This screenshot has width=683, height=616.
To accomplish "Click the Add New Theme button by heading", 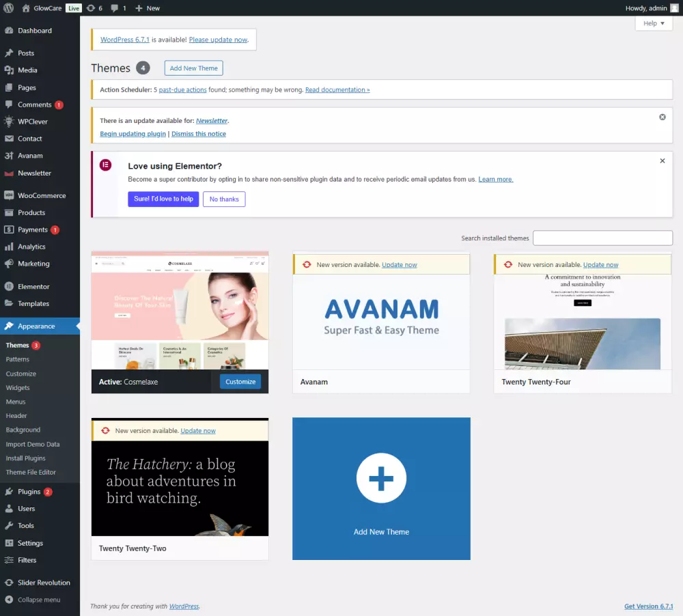I will [194, 68].
